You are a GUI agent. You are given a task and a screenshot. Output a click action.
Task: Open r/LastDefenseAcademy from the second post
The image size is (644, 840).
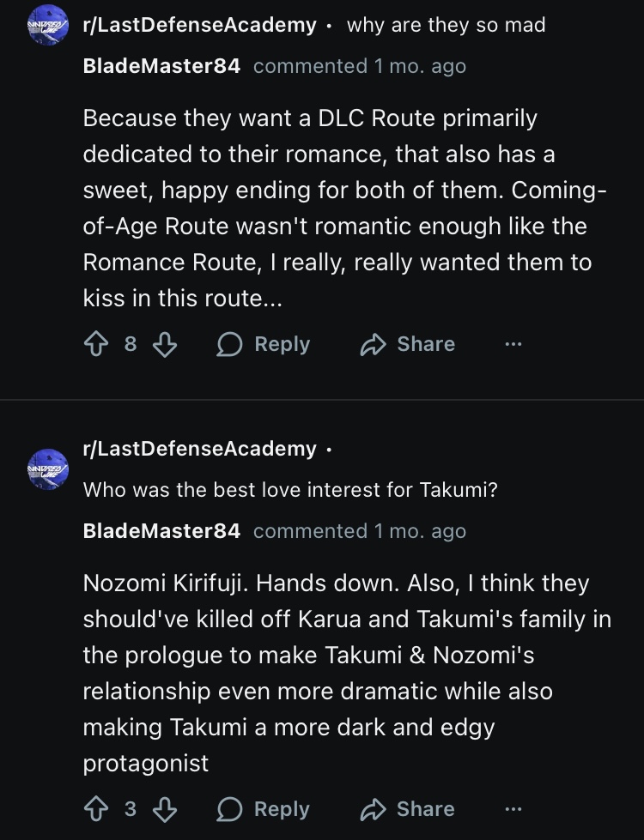point(199,449)
